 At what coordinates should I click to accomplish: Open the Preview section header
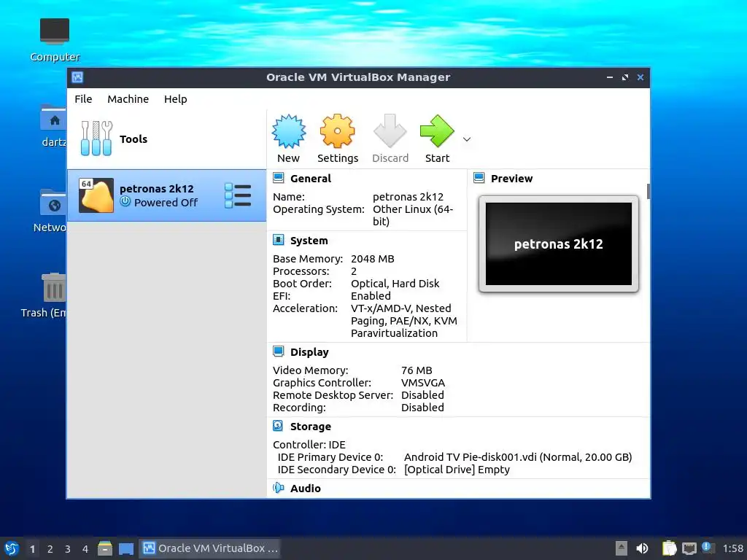click(511, 179)
